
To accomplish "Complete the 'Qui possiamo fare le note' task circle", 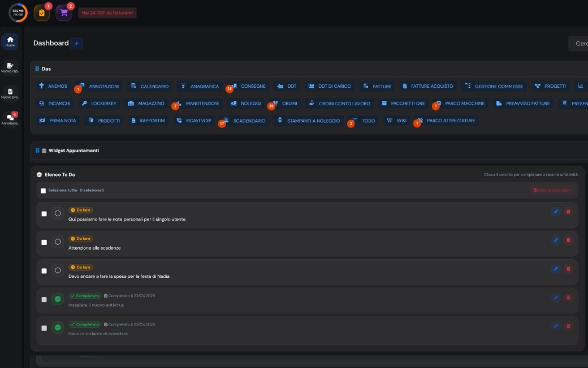I will (57, 213).
